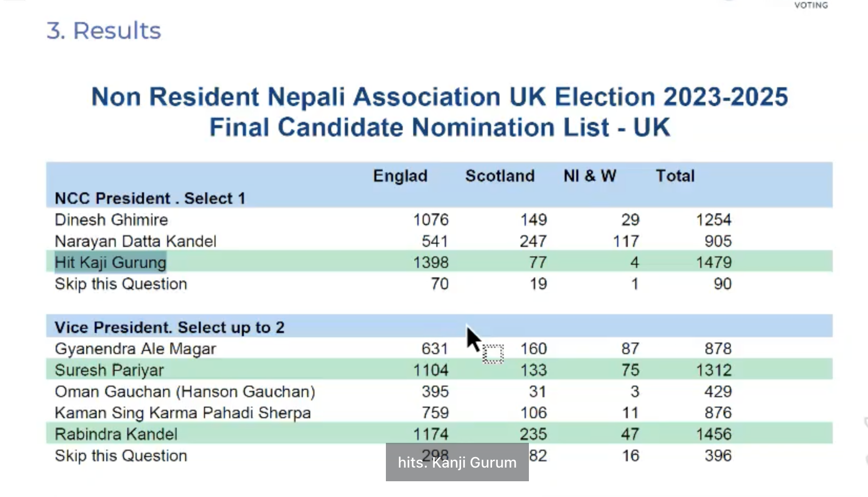868x497 pixels.
Task: Select the highlighted "Hit Kaji Gurung" name
Action: pos(110,262)
